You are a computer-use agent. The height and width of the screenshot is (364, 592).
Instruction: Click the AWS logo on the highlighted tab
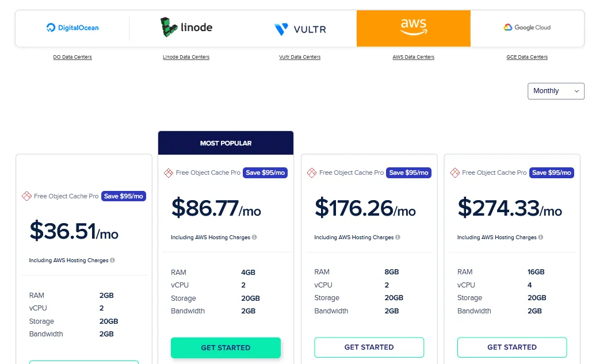(x=413, y=26)
